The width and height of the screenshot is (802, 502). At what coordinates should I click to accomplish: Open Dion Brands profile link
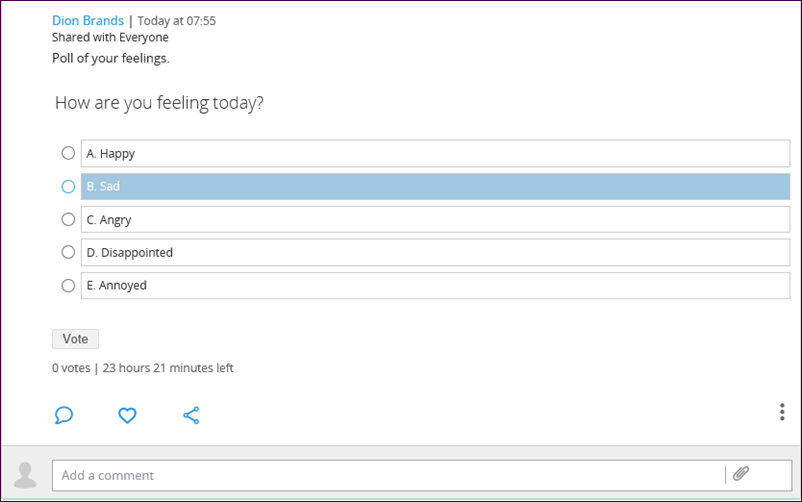click(88, 20)
